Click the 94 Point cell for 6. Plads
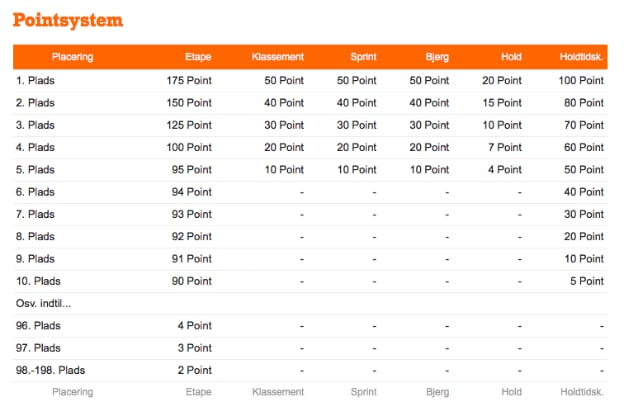Screen dimensions: 624x412 pyautogui.click(x=191, y=192)
